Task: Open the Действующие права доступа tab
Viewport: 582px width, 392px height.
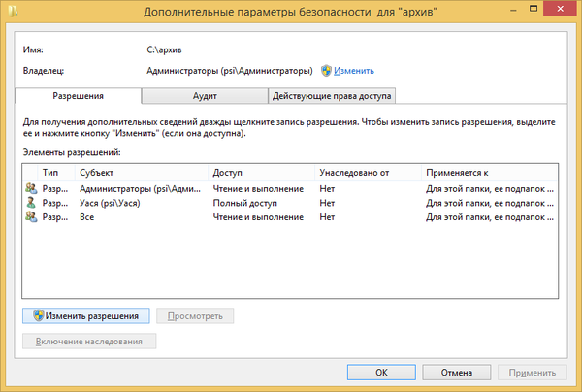Action: coord(333,96)
